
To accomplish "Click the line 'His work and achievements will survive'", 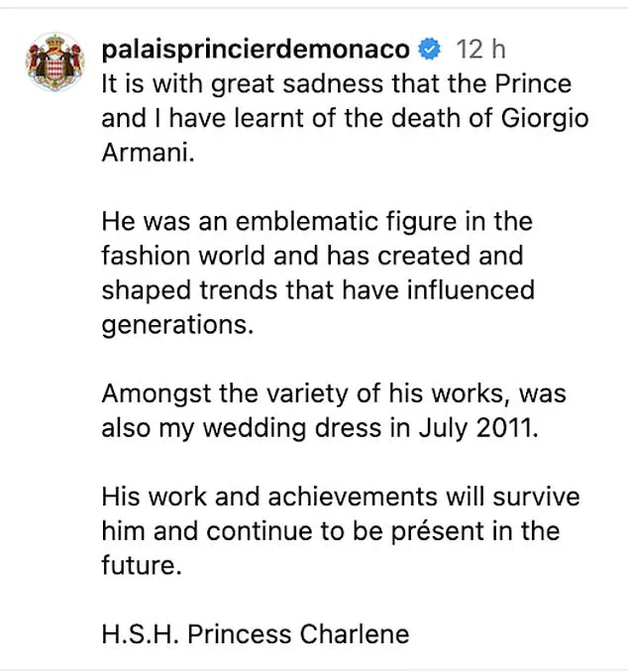I will [341, 498].
